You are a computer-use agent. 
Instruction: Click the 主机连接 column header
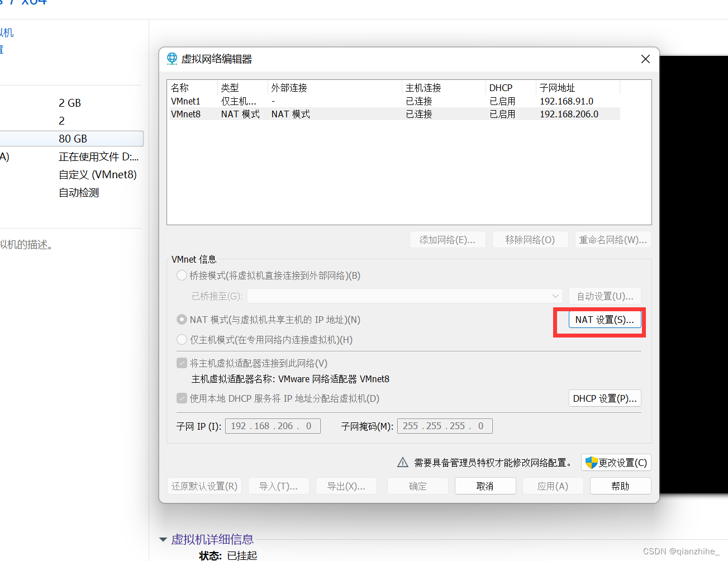coord(444,88)
